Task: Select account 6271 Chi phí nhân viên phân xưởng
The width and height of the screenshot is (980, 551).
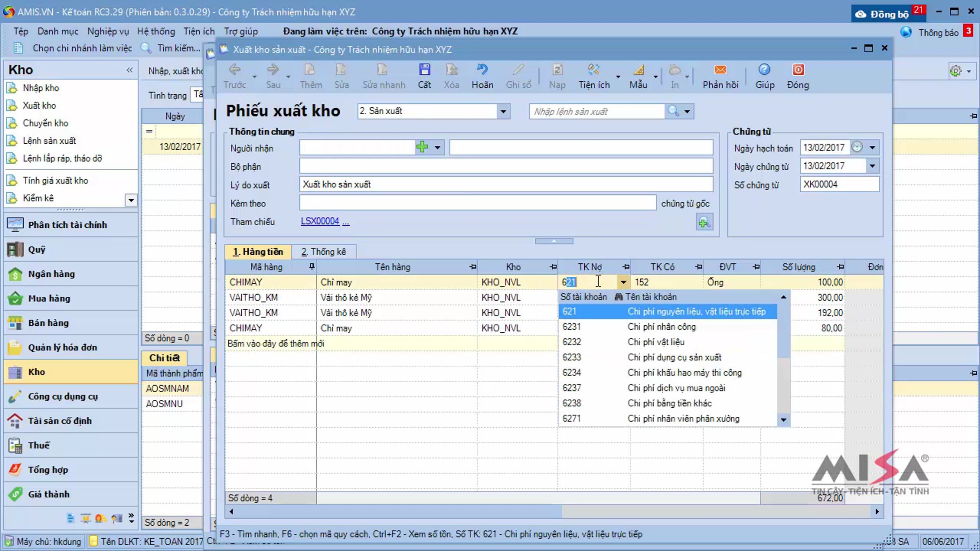Action: 668,419
